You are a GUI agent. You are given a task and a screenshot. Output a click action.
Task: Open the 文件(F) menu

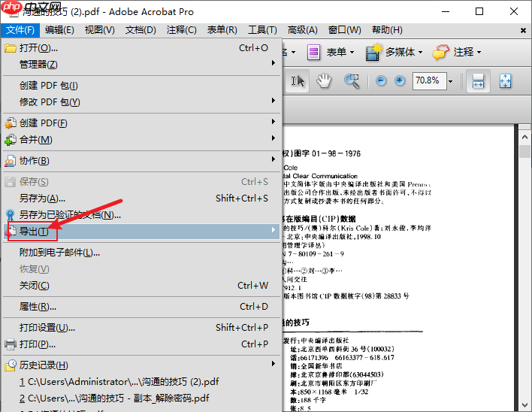(20, 30)
